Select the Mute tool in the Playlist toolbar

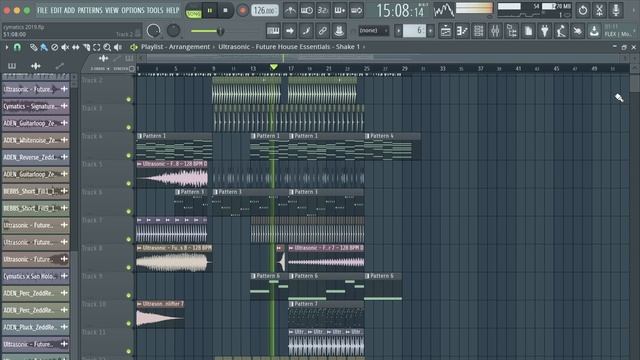pos(65,47)
